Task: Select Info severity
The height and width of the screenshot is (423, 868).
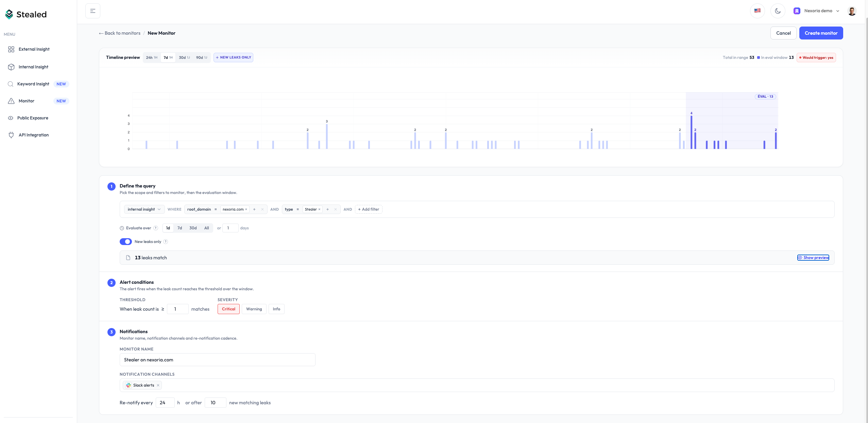Action: click(276, 309)
